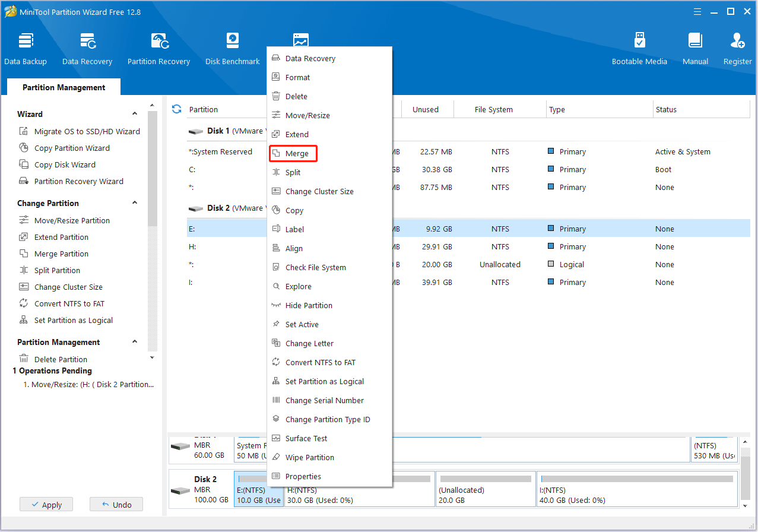Viewport: 758px width, 532px height.
Task: Refresh the partition list
Action: click(x=176, y=109)
